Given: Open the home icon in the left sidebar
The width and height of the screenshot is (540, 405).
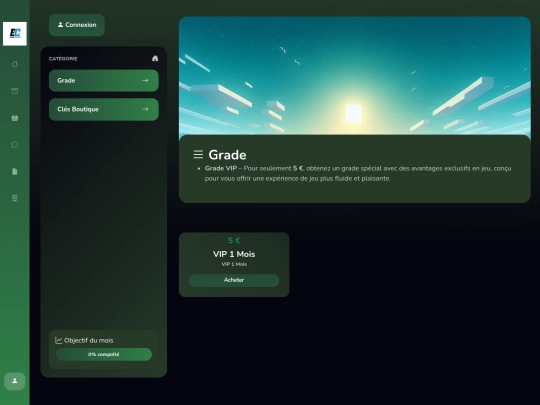Looking at the screenshot, I should (x=15, y=64).
